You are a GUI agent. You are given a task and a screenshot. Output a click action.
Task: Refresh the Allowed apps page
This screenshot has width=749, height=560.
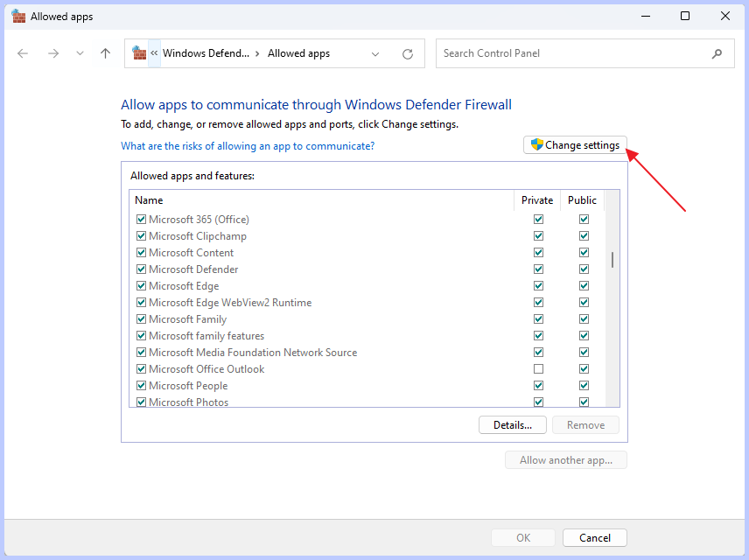[408, 54]
